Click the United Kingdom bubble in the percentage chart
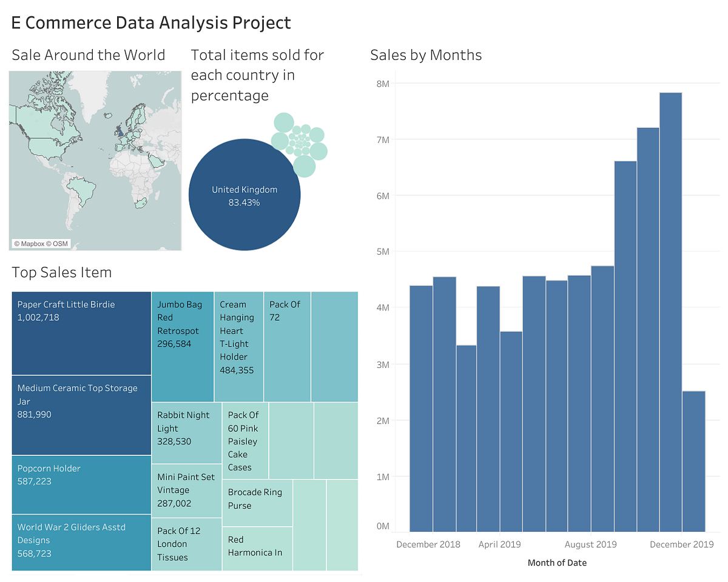This screenshot has width=728, height=582. point(244,194)
